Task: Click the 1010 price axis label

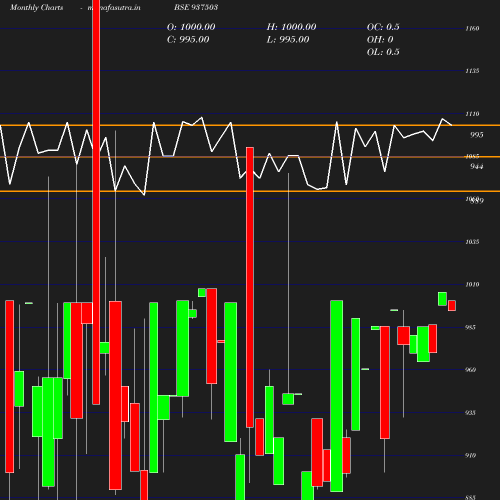Action: coord(472,284)
